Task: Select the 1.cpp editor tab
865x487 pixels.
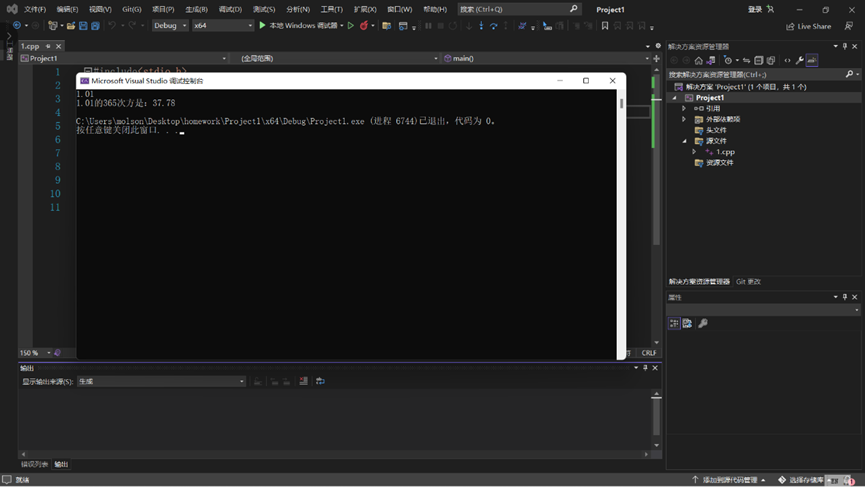Action: 30,46
